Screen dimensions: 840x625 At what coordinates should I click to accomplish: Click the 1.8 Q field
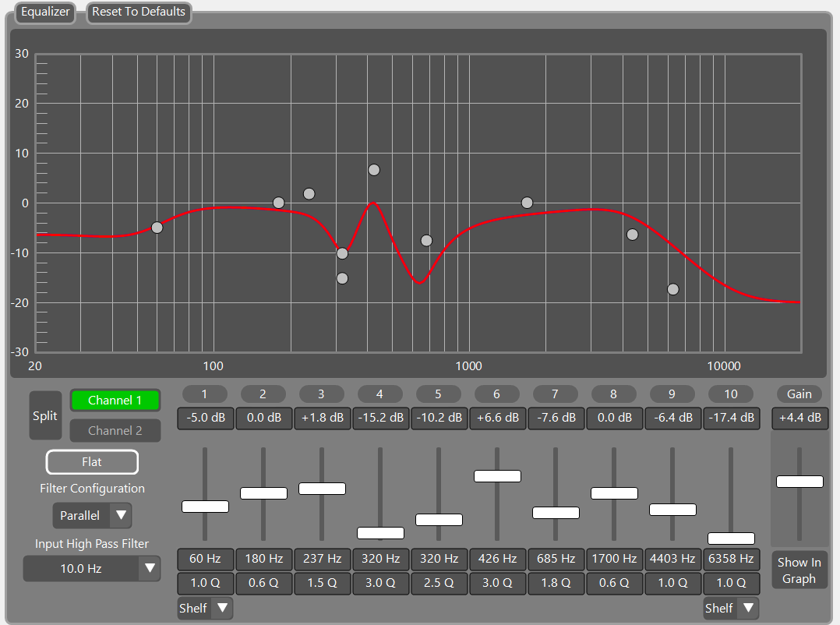pos(556,583)
